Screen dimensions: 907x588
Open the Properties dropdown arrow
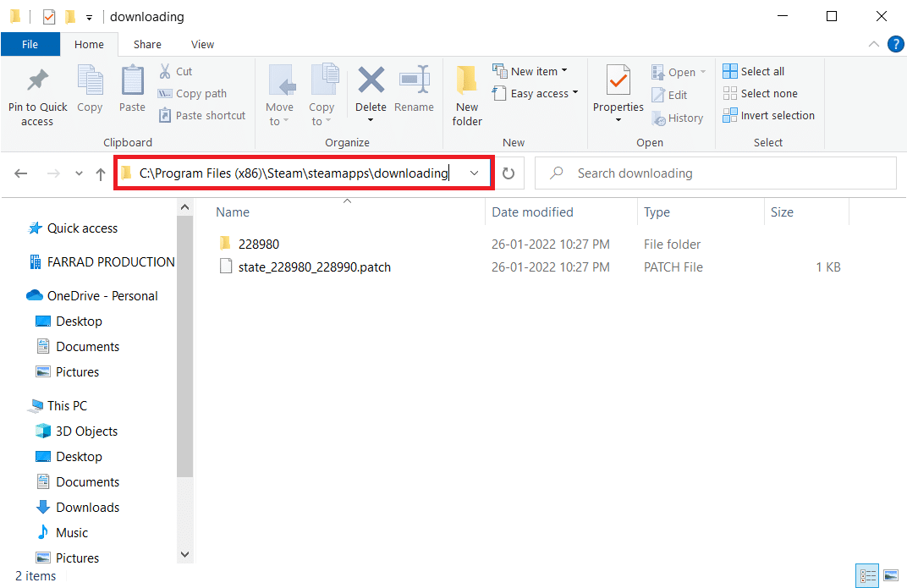[618, 120]
